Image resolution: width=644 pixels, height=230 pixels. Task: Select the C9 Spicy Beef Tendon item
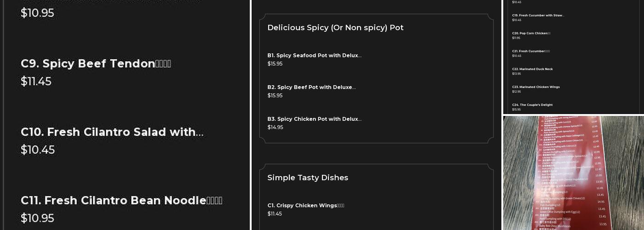click(x=96, y=63)
